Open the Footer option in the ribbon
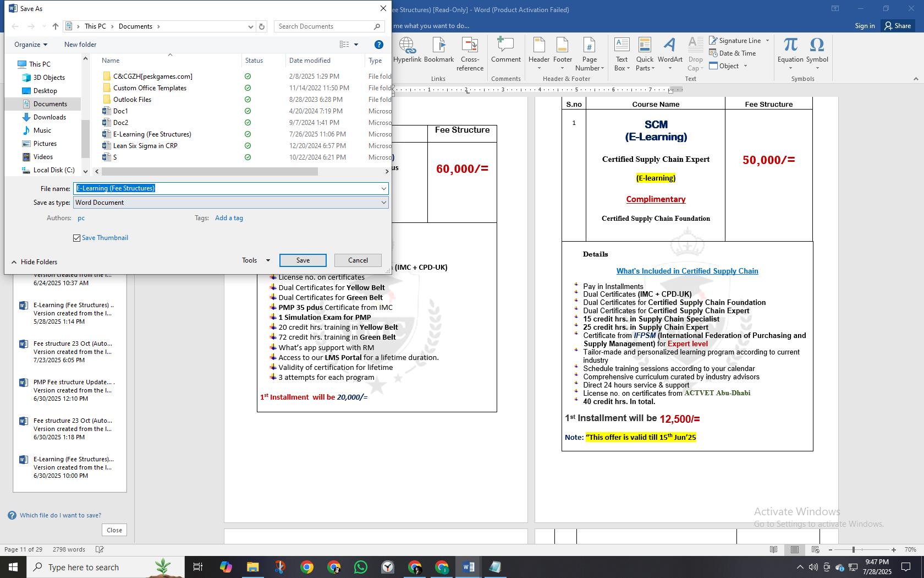 click(562, 54)
